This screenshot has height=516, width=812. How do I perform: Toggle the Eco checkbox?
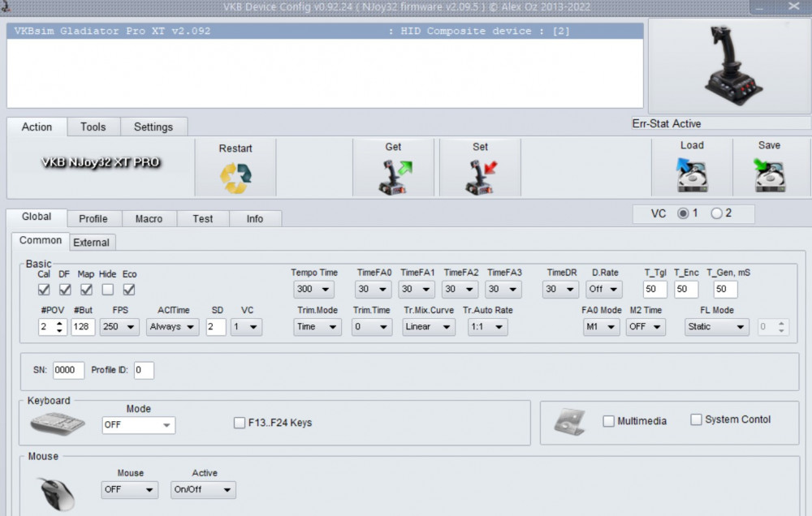(129, 290)
